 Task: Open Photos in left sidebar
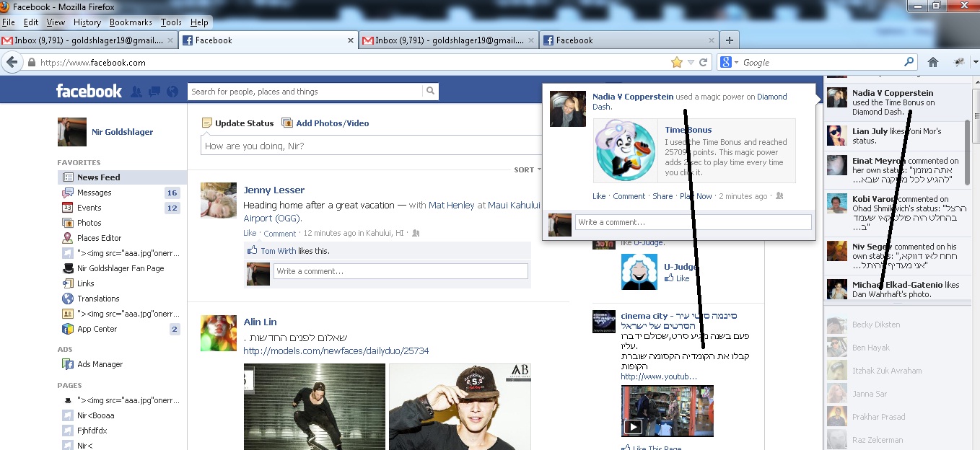[89, 223]
